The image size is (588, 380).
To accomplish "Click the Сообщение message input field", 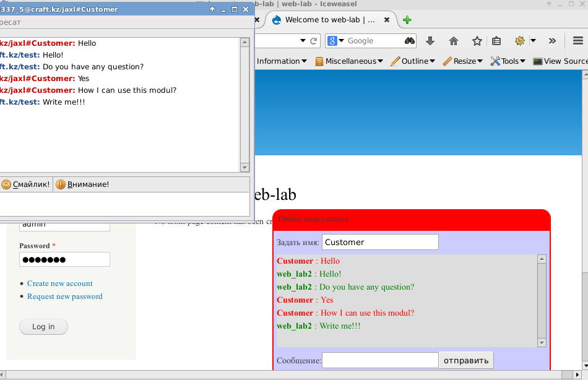I will point(380,360).
